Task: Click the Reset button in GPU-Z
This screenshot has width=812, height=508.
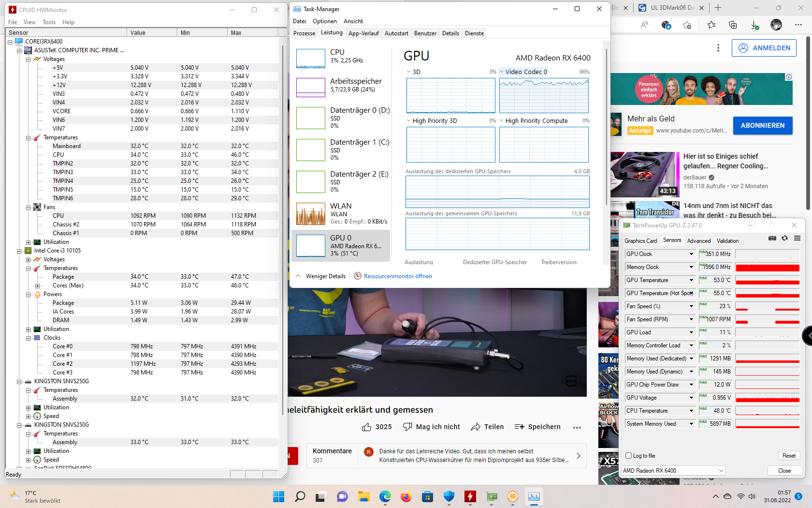Action: [789, 455]
